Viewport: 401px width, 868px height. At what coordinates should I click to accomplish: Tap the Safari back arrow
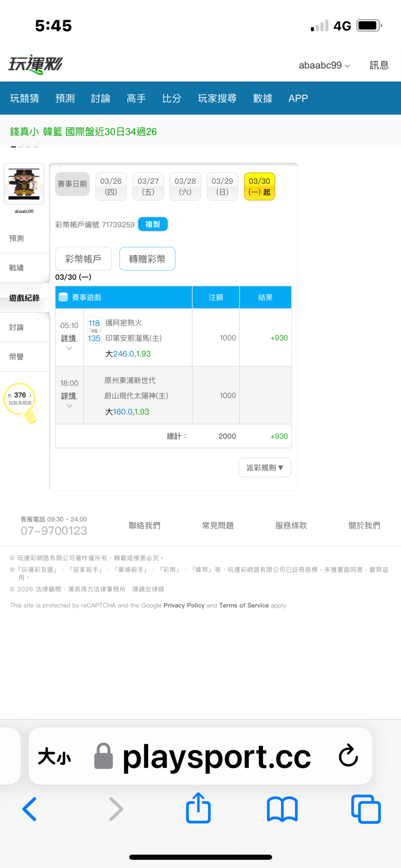pyautogui.click(x=30, y=809)
